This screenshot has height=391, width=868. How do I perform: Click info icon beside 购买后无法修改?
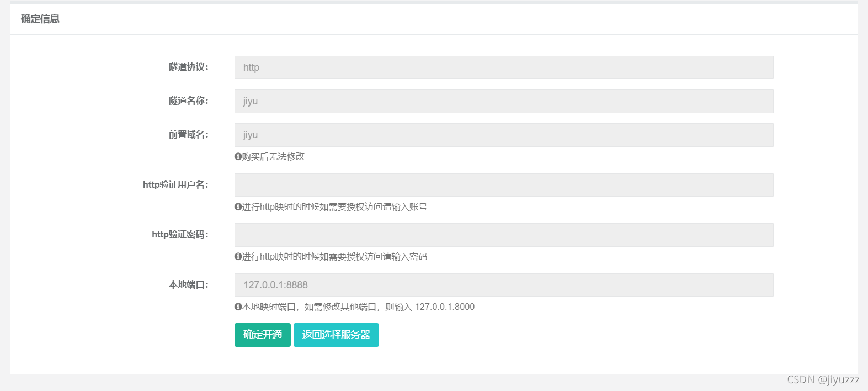click(x=238, y=156)
